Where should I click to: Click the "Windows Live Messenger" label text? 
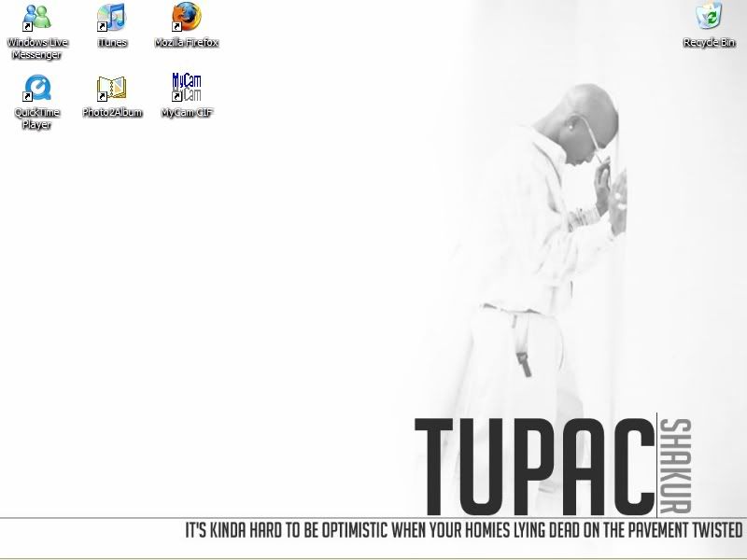click(x=37, y=49)
